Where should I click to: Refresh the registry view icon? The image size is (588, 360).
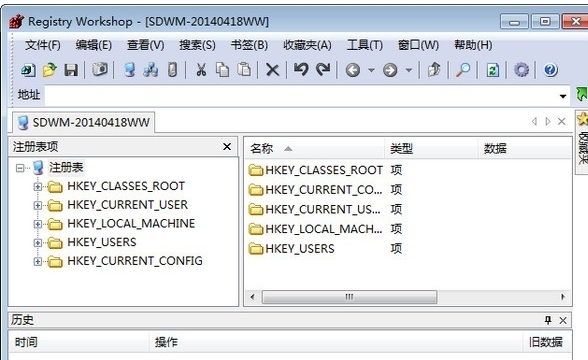[x=493, y=70]
